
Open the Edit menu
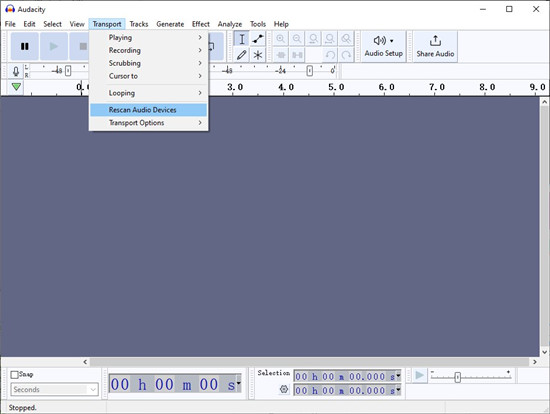[x=29, y=24]
